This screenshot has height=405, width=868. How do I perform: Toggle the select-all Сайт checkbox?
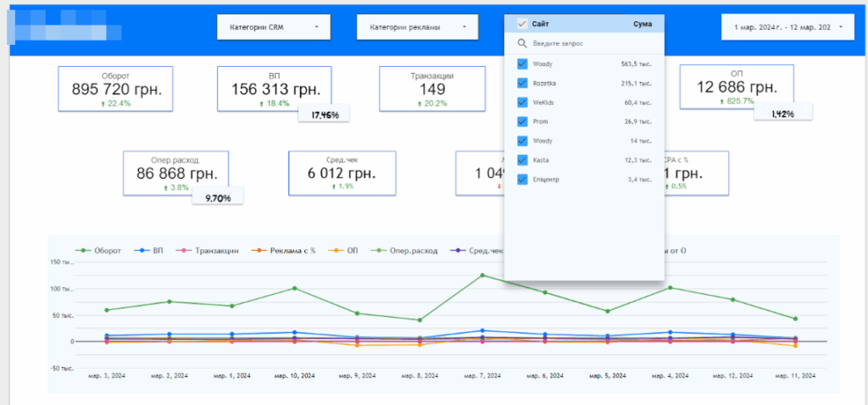(x=522, y=24)
